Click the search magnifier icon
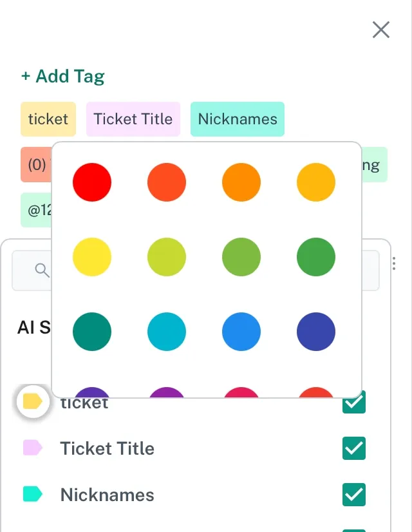The image size is (412, 532). point(42,271)
